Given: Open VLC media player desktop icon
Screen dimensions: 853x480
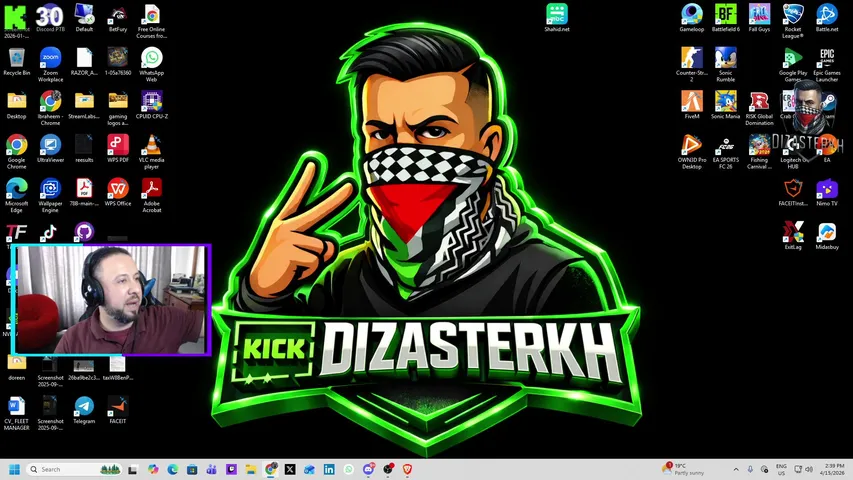Looking at the screenshot, I should pos(151,151).
